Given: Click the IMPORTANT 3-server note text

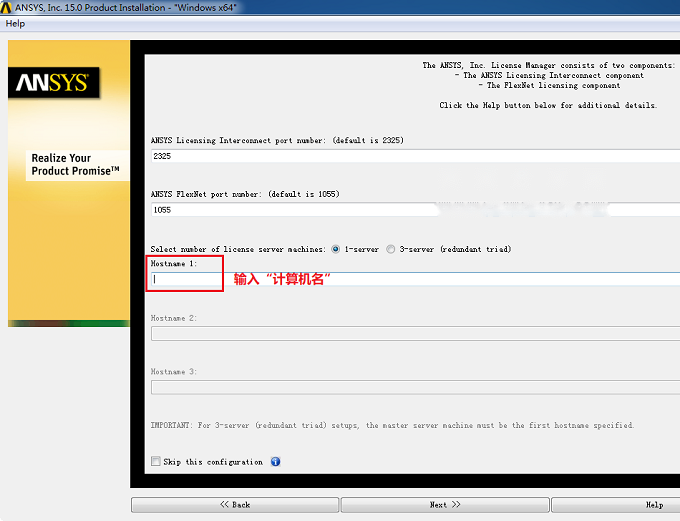Looking at the screenshot, I should [x=392, y=425].
